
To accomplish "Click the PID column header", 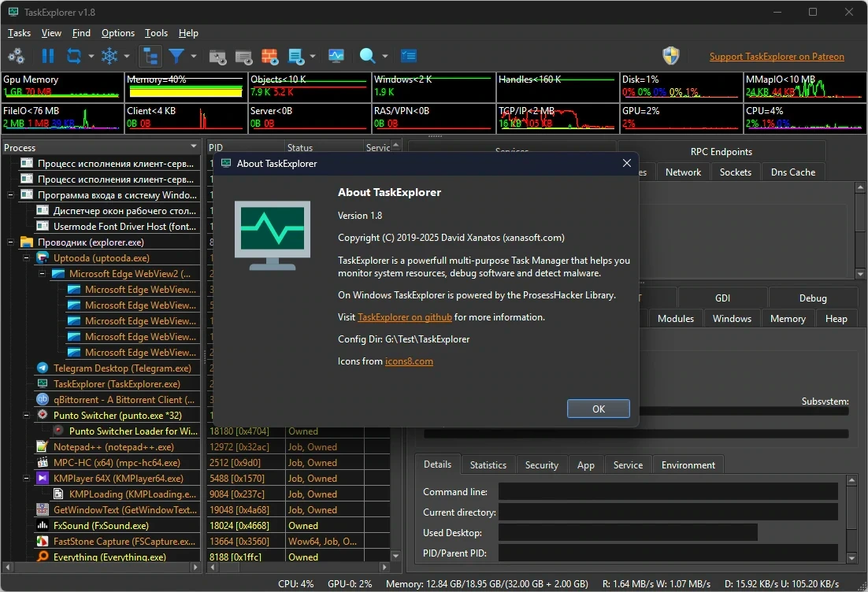I will click(x=245, y=147).
